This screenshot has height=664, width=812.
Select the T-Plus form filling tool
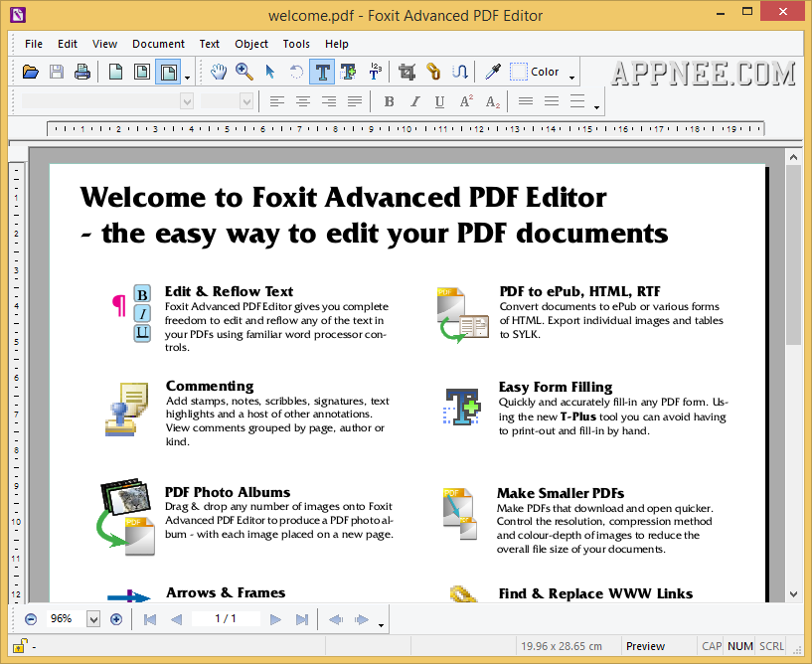(x=348, y=72)
